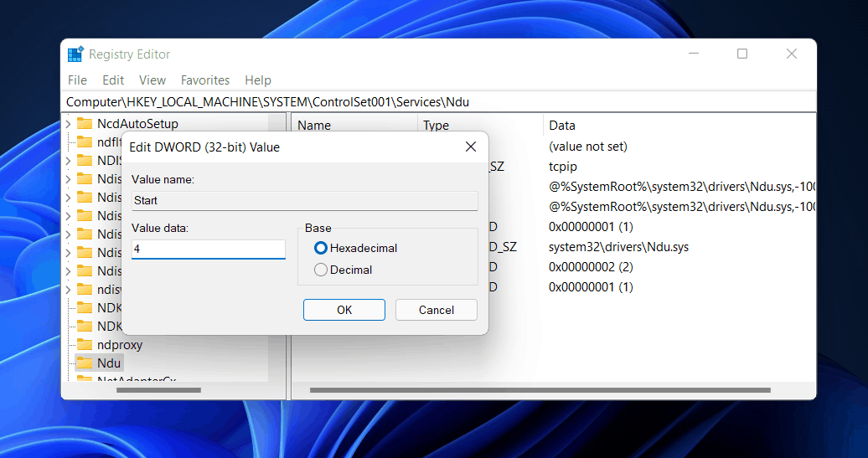Viewport: 868px width, 458px height.
Task: Cancel the DWORD edit dialog
Action: 437,310
